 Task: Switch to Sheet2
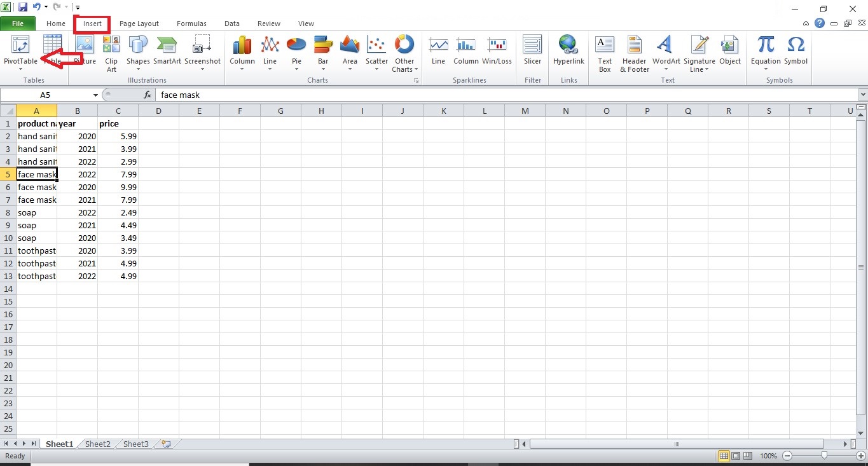(97, 444)
